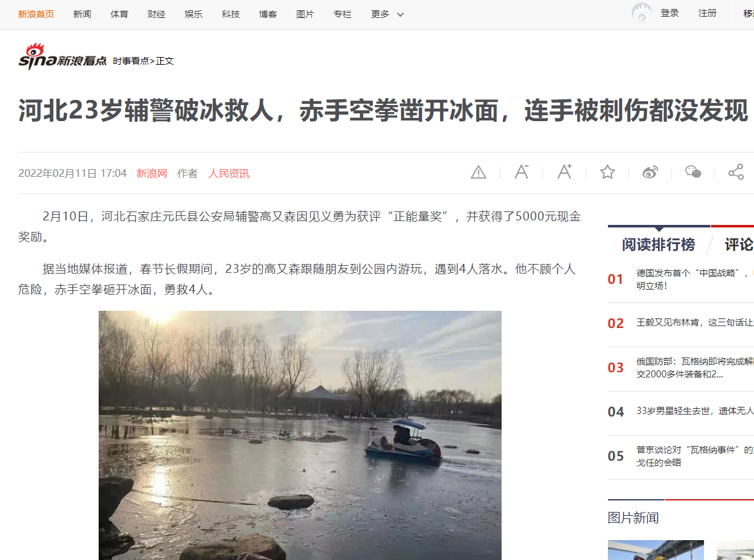The height and width of the screenshot is (560, 754).
Task: Increase font size with A+ icon
Action: [564, 172]
